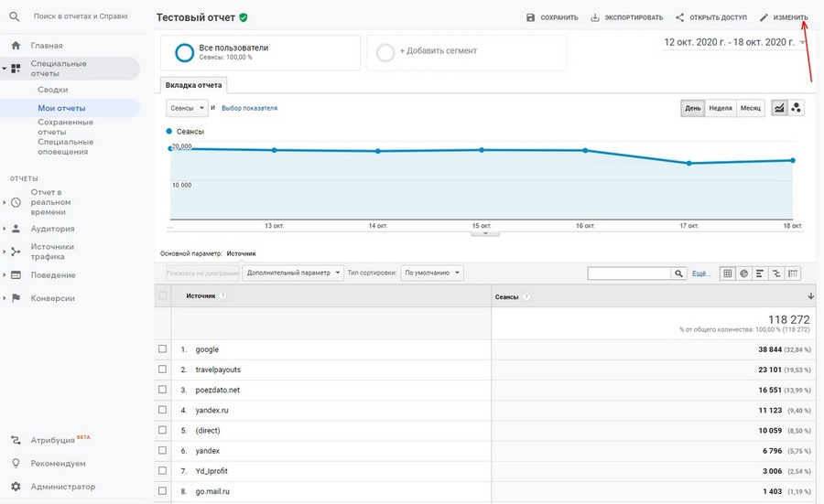This screenshot has height=504, width=824.
Task: Click the Конверсии flag icon
Action: [x=16, y=298]
